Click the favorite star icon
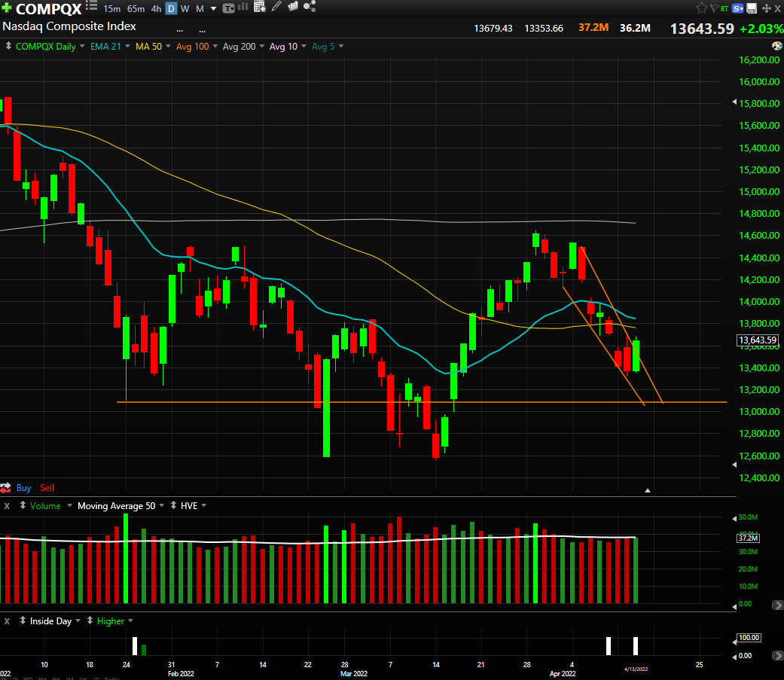The image size is (784, 680). click(701, 8)
